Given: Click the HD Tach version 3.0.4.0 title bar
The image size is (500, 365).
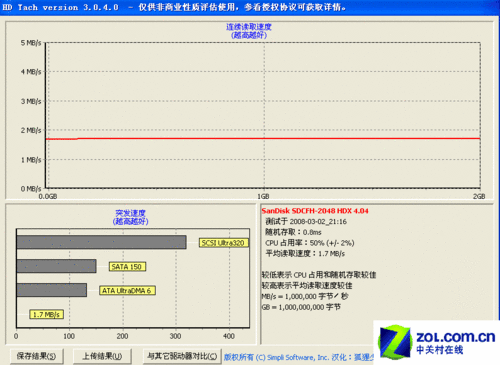Looking at the screenshot, I should 250,7.
